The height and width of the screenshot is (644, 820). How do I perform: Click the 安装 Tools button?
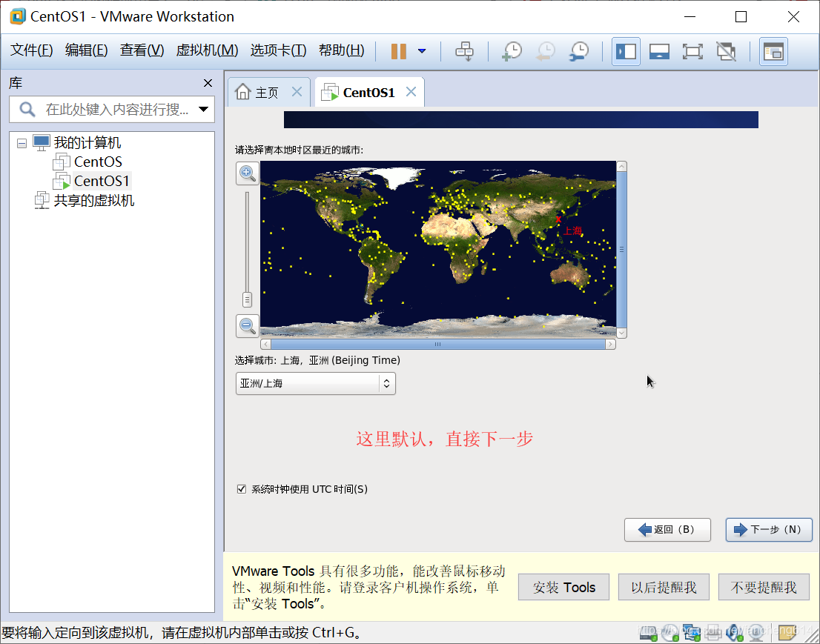point(563,587)
